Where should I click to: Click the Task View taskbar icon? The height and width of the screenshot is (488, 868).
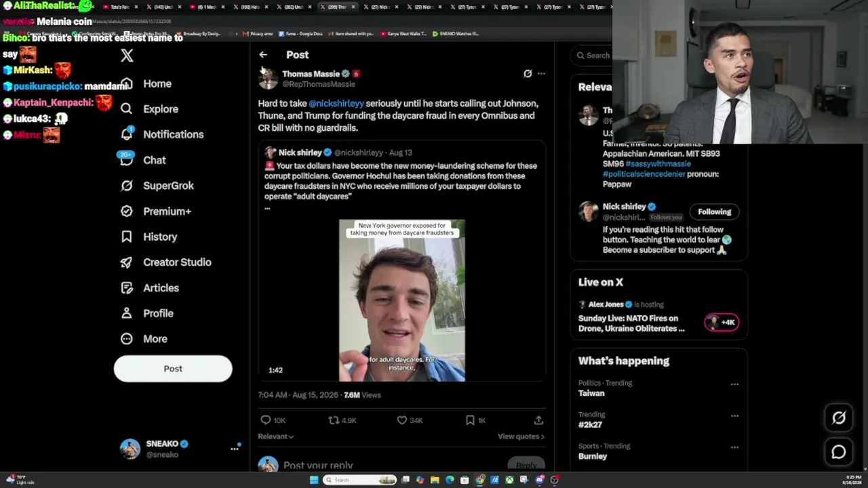(406, 480)
